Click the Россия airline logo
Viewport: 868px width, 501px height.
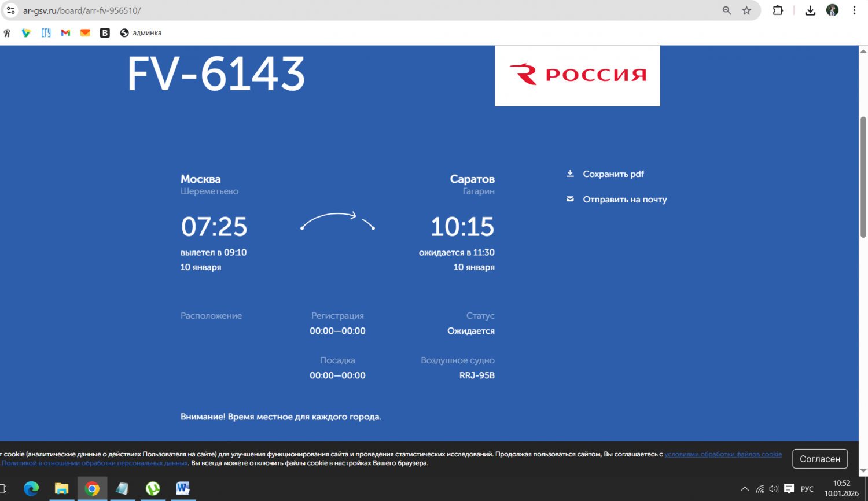pyautogui.click(x=577, y=75)
